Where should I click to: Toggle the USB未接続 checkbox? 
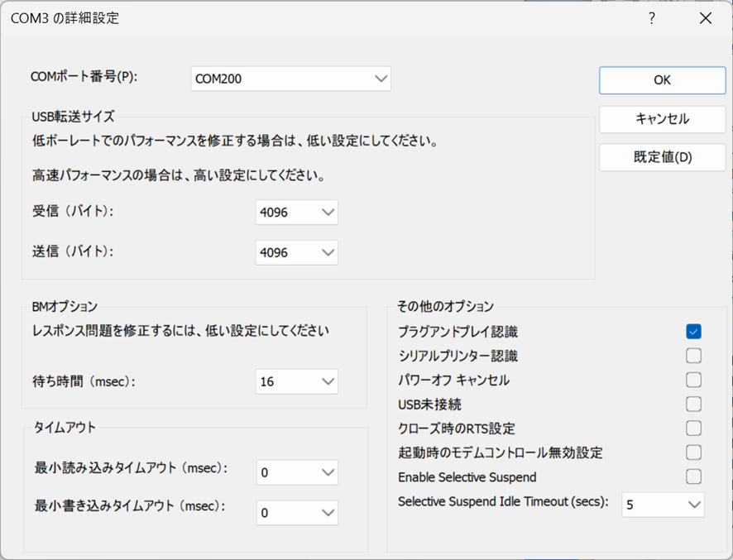tap(693, 404)
